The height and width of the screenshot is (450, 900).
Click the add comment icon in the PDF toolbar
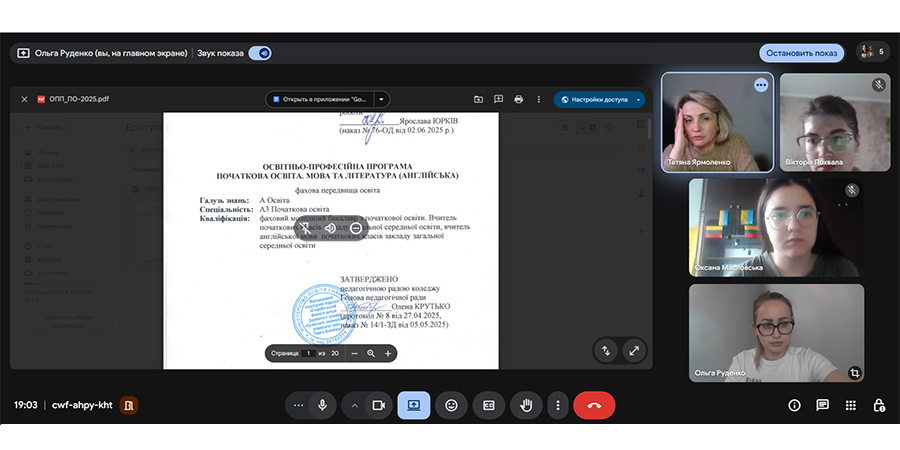click(498, 99)
